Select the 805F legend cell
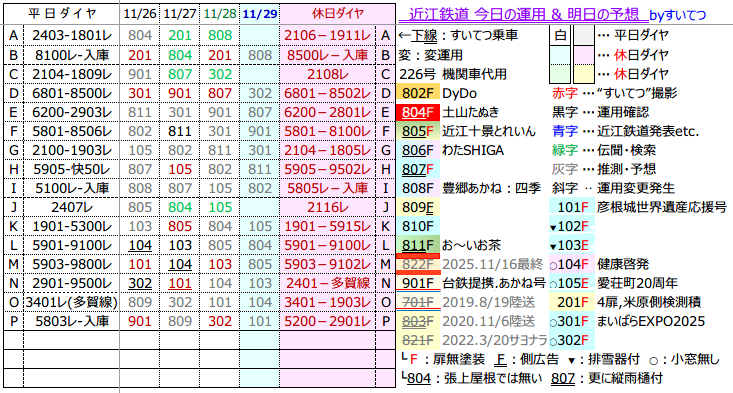Screen dimensions: 733x393 (x=418, y=131)
